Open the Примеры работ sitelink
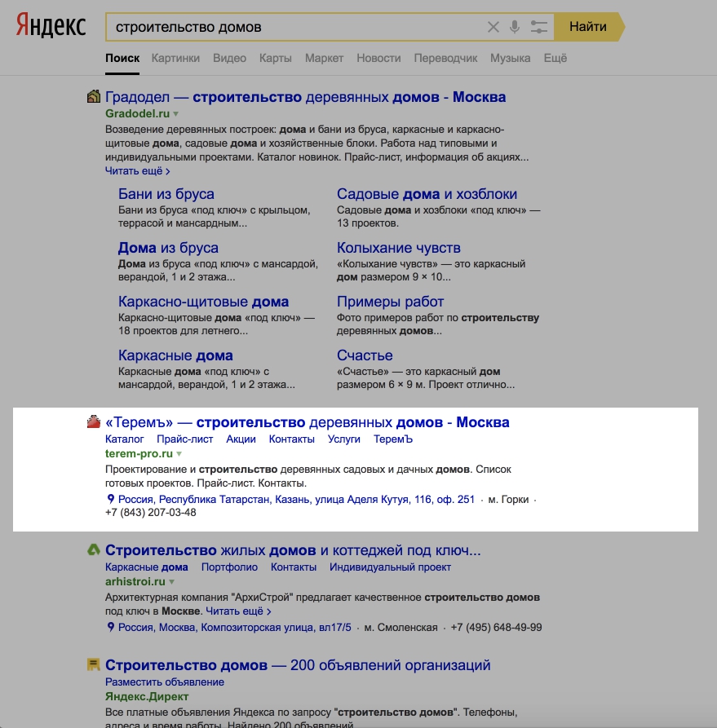The image size is (717, 728). [391, 302]
